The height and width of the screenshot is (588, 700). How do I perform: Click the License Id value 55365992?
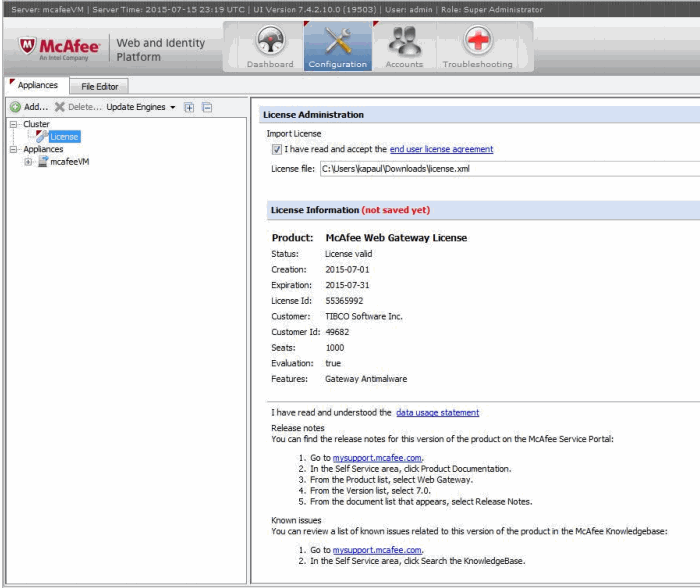pyautogui.click(x=344, y=301)
